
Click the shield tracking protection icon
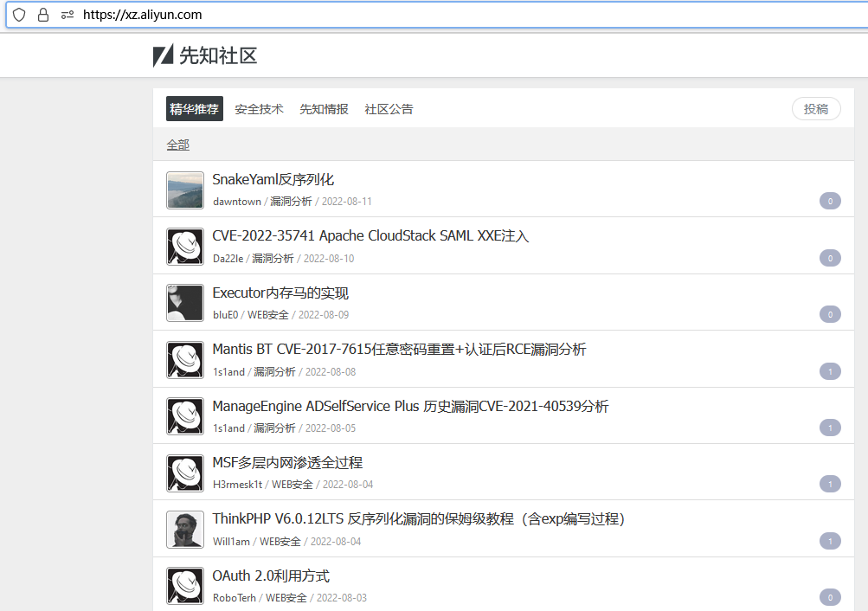19,15
